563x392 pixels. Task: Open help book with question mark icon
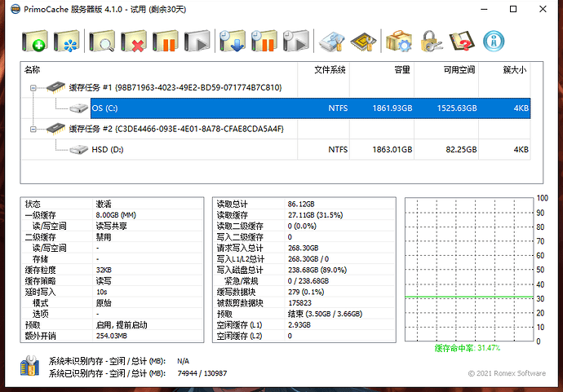(x=462, y=41)
